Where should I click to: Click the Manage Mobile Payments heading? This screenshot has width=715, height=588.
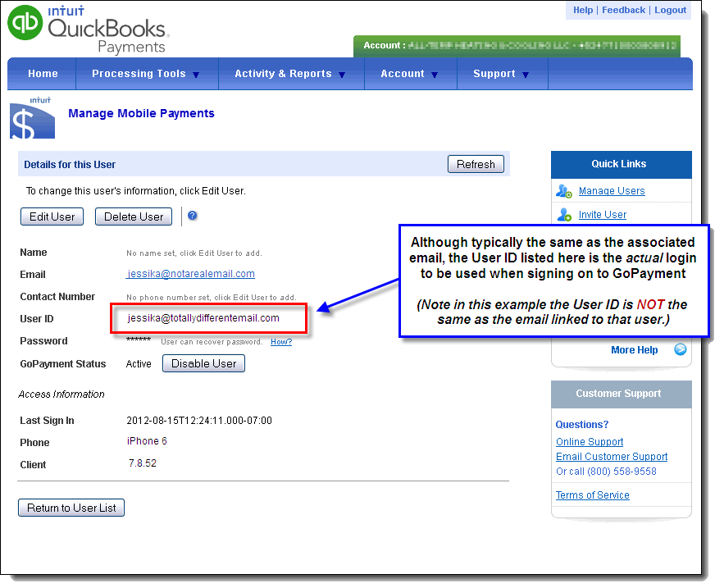pyautogui.click(x=141, y=113)
